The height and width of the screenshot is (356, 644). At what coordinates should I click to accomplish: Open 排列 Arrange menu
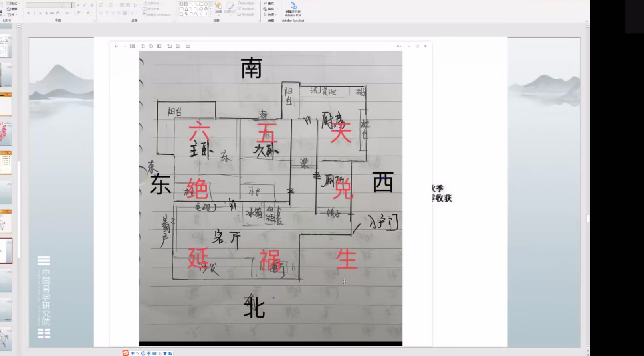(x=218, y=8)
